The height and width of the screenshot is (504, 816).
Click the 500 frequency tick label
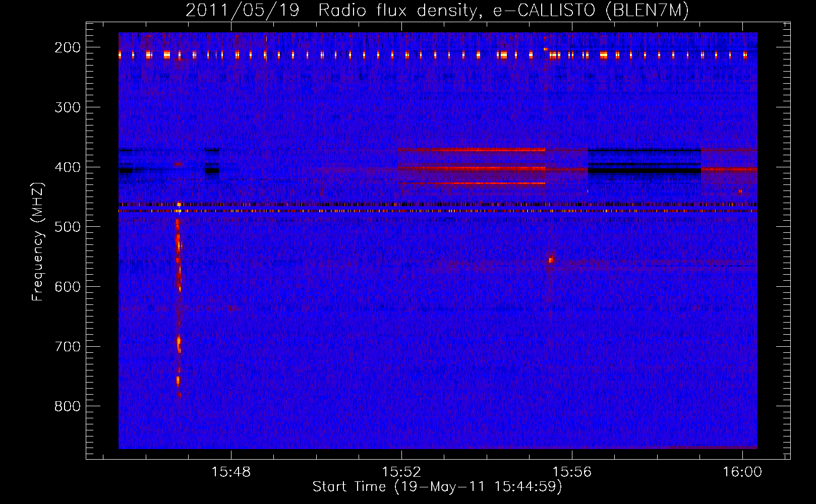(x=68, y=227)
